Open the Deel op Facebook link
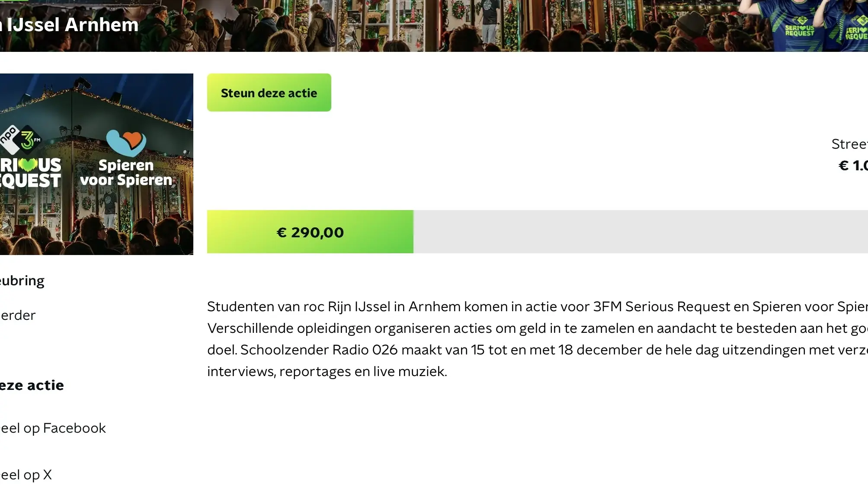The height and width of the screenshot is (488, 868). point(52,428)
